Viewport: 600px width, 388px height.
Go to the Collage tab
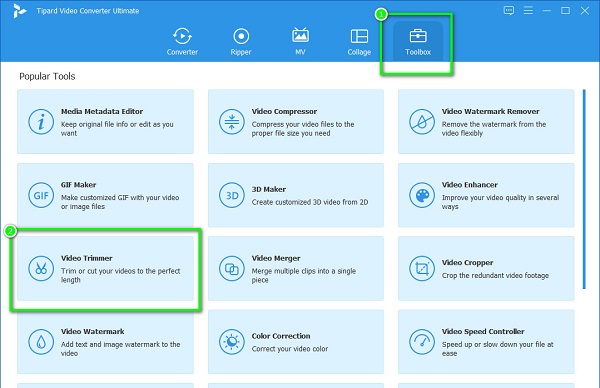[x=359, y=41]
